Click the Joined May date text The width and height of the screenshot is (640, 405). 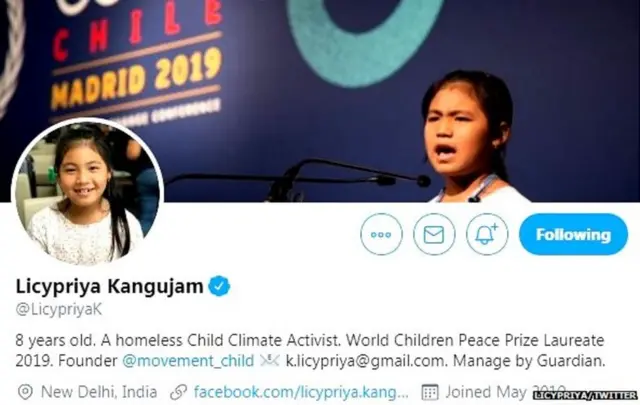pyautogui.click(x=486, y=392)
